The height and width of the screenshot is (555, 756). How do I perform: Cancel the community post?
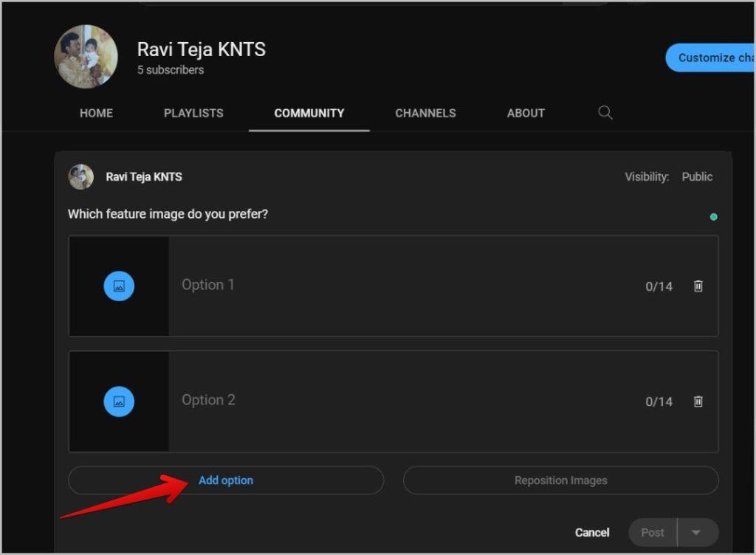click(x=592, y=532)
